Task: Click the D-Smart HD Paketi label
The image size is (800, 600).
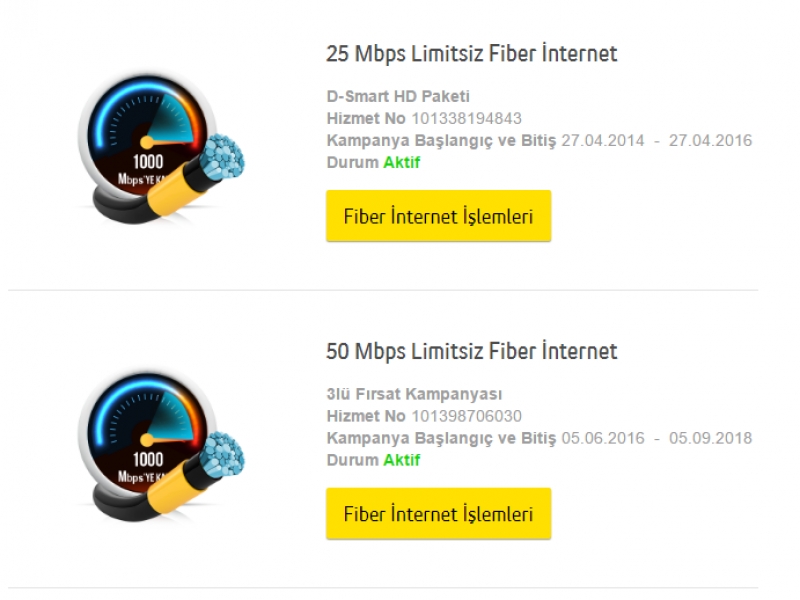Action: click(398, 96)
